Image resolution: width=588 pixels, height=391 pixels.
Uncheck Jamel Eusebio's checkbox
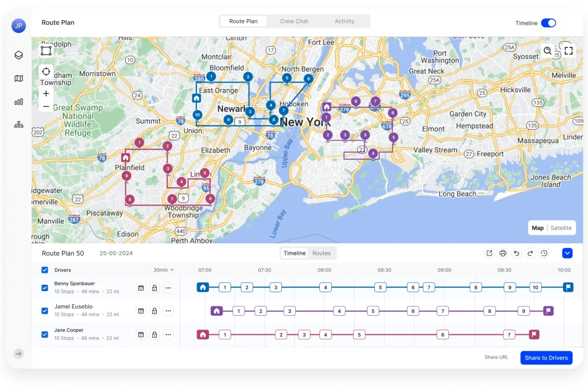tap(45, 311)
